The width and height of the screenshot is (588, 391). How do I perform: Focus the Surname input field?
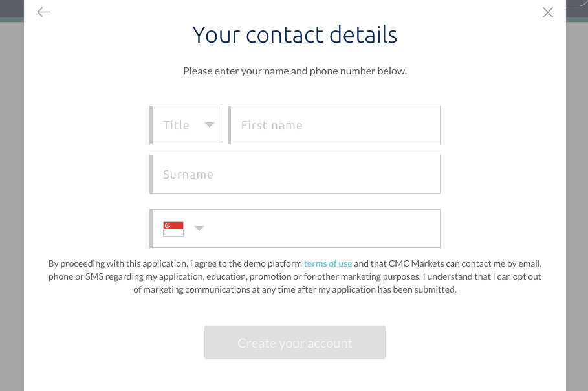(295, 174)
